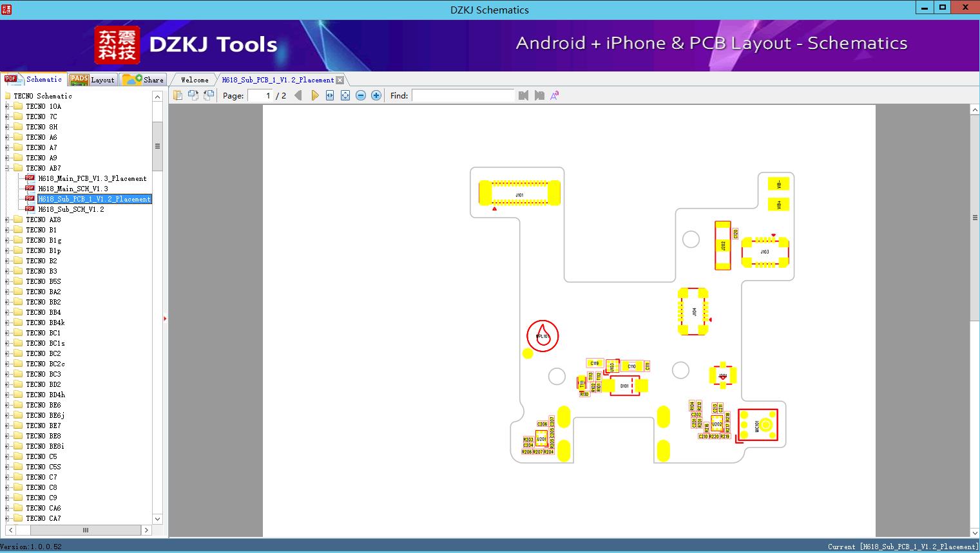Select the TECNO Schematic root node
This screenshot has height=553, width=980.
tap(43, 96)
